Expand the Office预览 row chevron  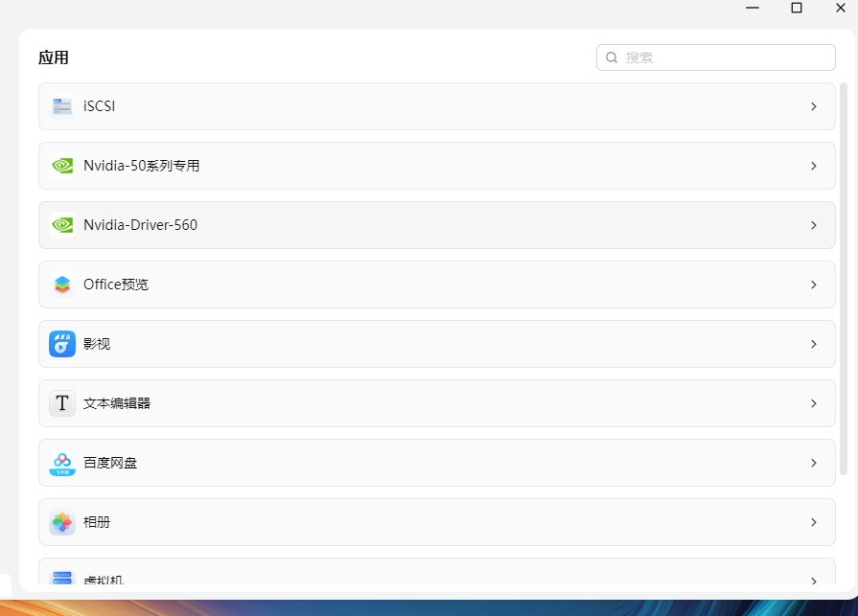(814, 285)
